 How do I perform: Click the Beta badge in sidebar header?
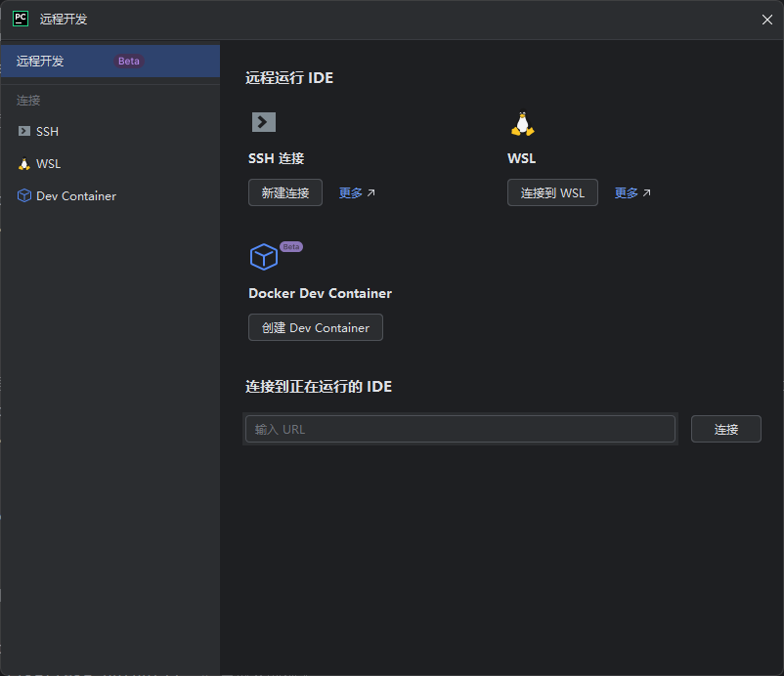pyautogui.click(x=128, y=61)
